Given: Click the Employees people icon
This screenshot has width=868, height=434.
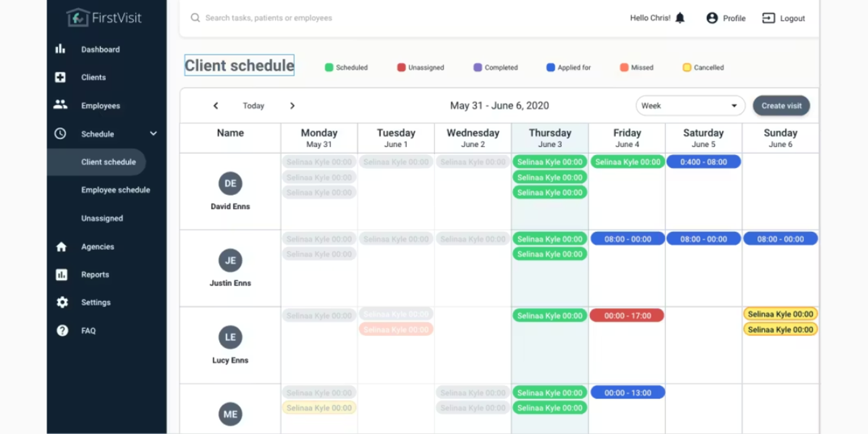Looking at the screenshot, I should tap(60, 105).
